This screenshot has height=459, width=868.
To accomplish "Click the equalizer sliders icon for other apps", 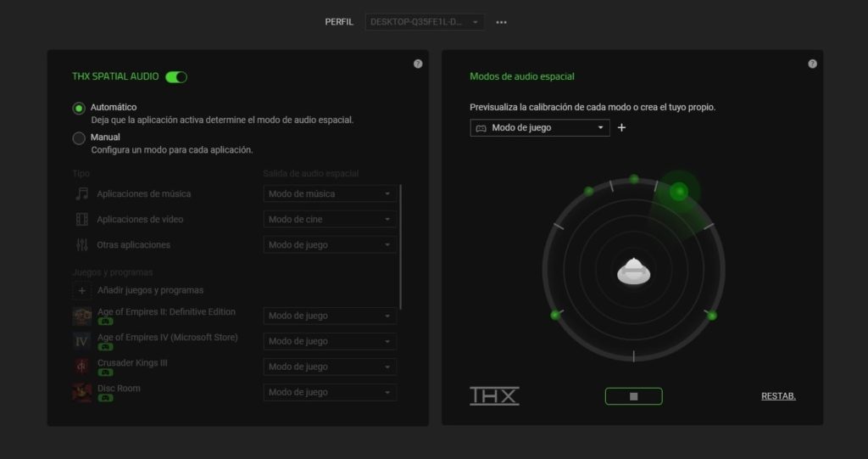I will pyautogui.click(x=82, y=245).
